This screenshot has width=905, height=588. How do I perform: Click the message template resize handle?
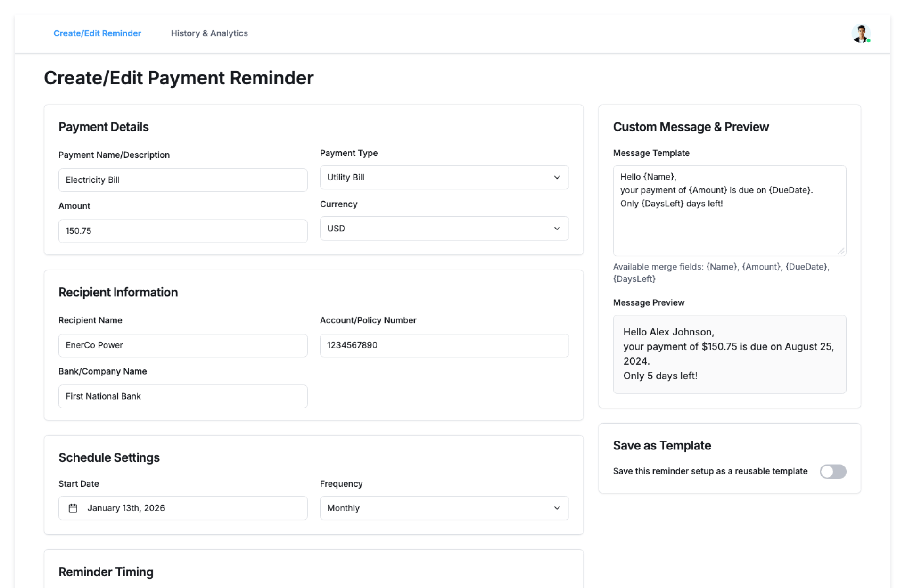click(841, 251)
